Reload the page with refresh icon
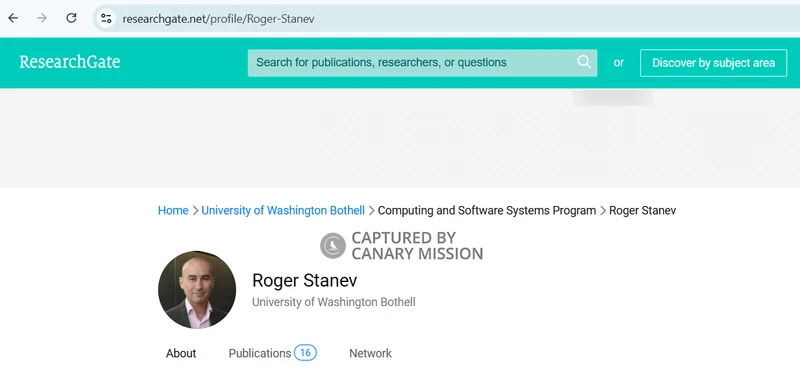The height and width of the screenshot is (373, 800). tap(71, 18)
